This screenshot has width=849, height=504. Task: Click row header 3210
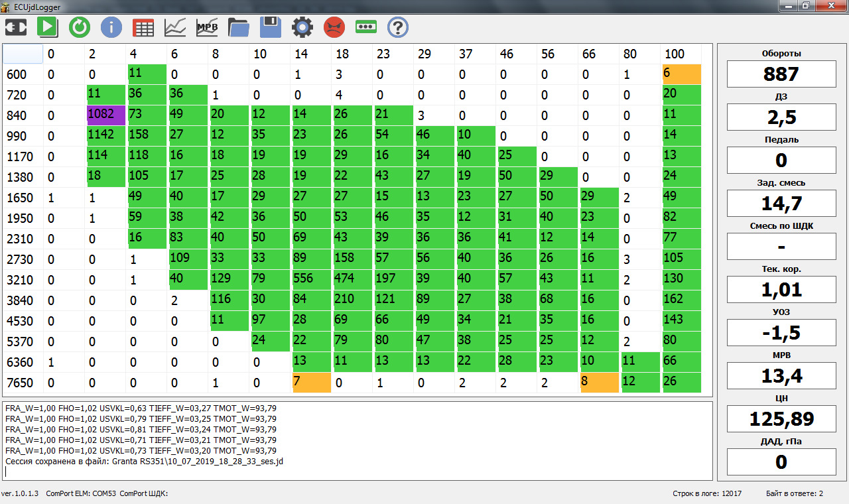tap(23, 280)
